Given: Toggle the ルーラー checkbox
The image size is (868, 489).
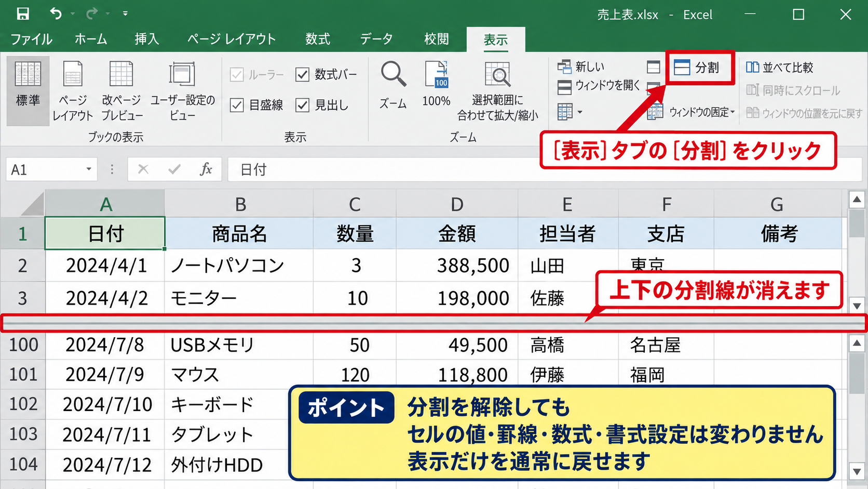Looking at the screenshot, I should point(237,75).
